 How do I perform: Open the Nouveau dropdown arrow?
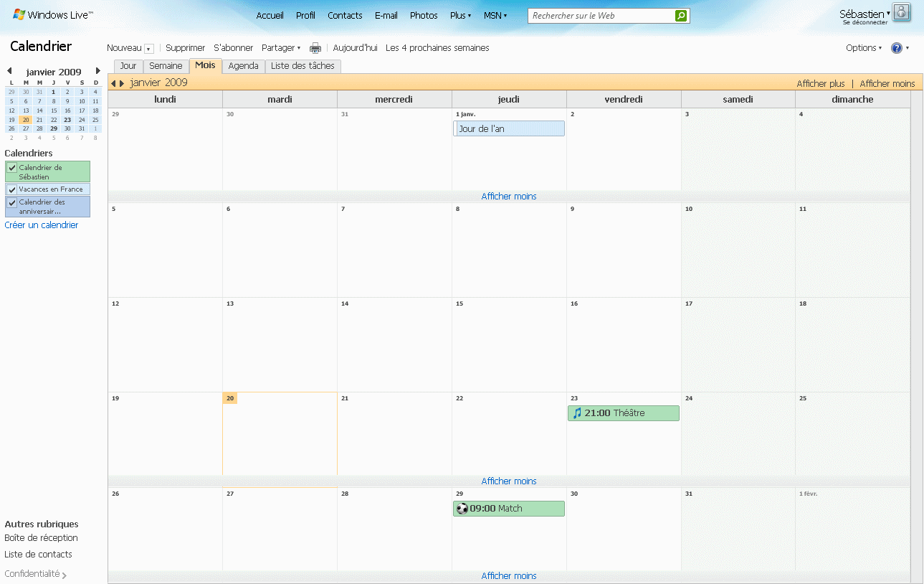point(149,49)
